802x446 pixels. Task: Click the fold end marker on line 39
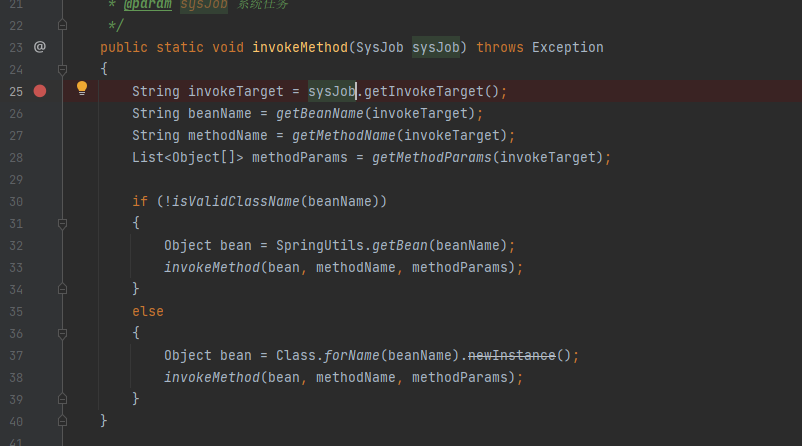coord(62,399)
